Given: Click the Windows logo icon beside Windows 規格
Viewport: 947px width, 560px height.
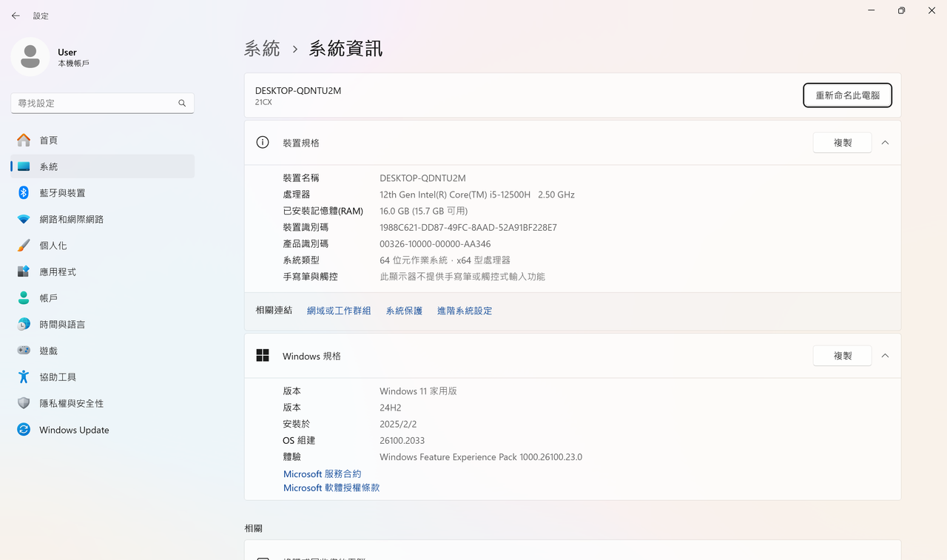Looking at the screenshot, I should point(263,356).
